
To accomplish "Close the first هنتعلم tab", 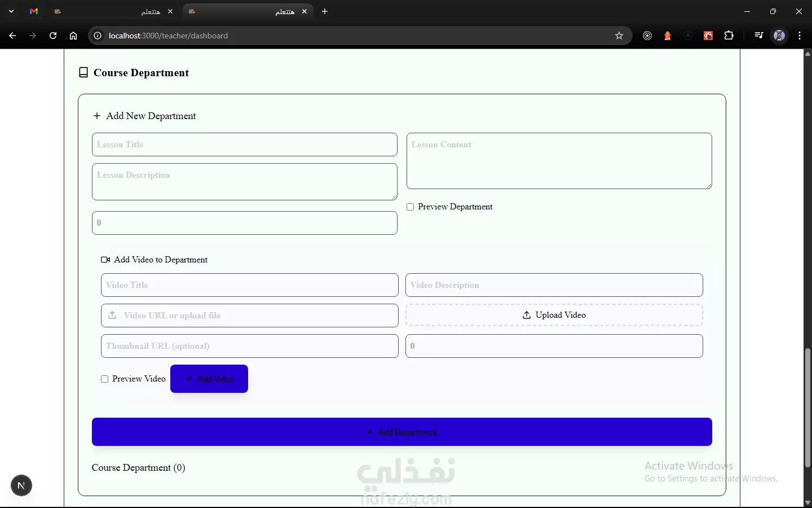I will pyautogui.click(x=170, y=11).
